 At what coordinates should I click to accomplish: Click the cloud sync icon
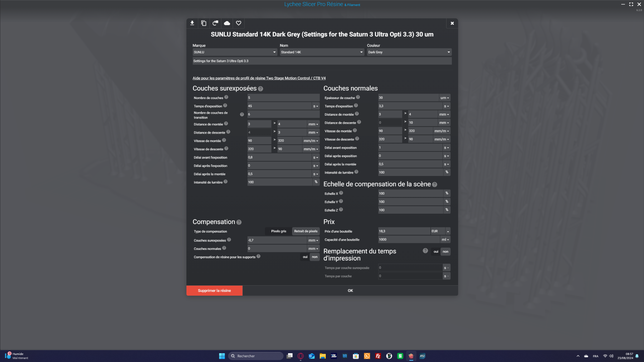click(x=227, y=23)
